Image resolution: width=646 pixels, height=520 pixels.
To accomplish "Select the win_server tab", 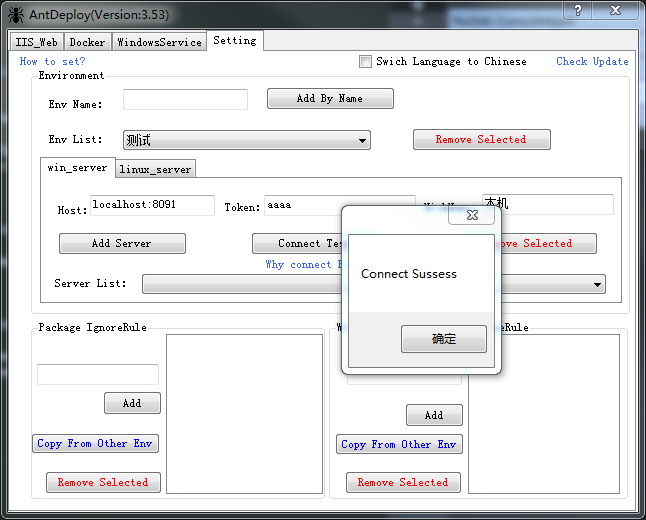I will click(x=77, y=168).
